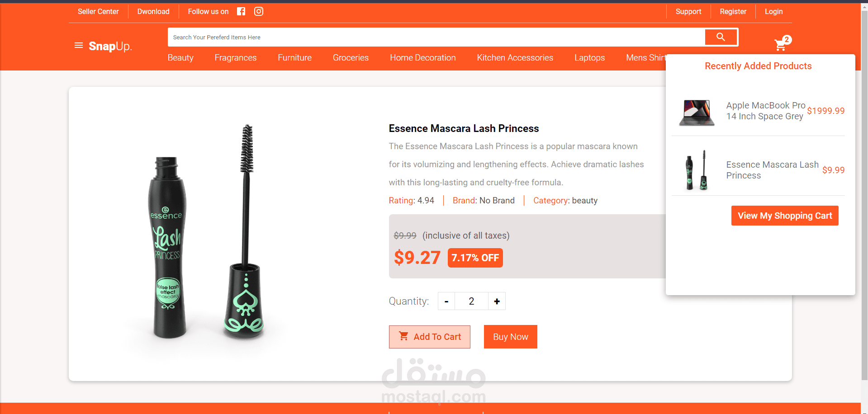The width and height of the screenshot is (868, 414).
Task: Select the Kitchen Accessories category
Action: pos(515,57)
